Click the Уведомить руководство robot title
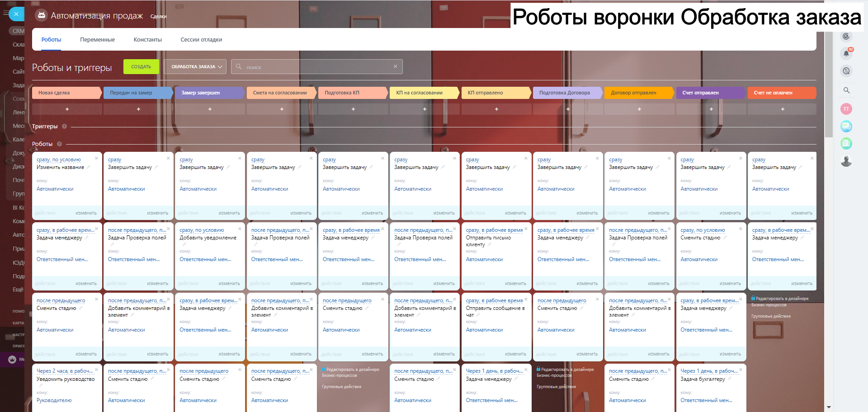The image size is (868, 412). [66, 379]
